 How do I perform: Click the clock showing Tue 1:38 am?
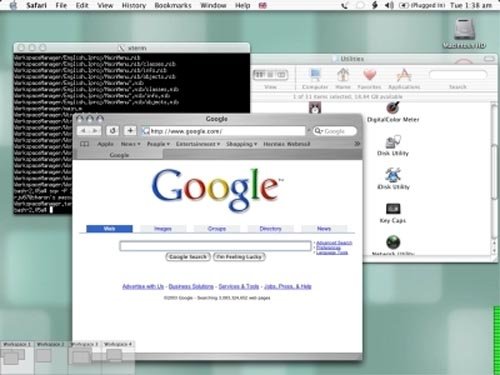[471, 5]
